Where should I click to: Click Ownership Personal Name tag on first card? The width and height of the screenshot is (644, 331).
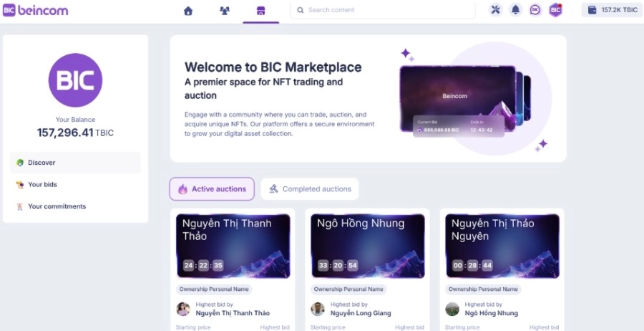(x=214, y=289)
